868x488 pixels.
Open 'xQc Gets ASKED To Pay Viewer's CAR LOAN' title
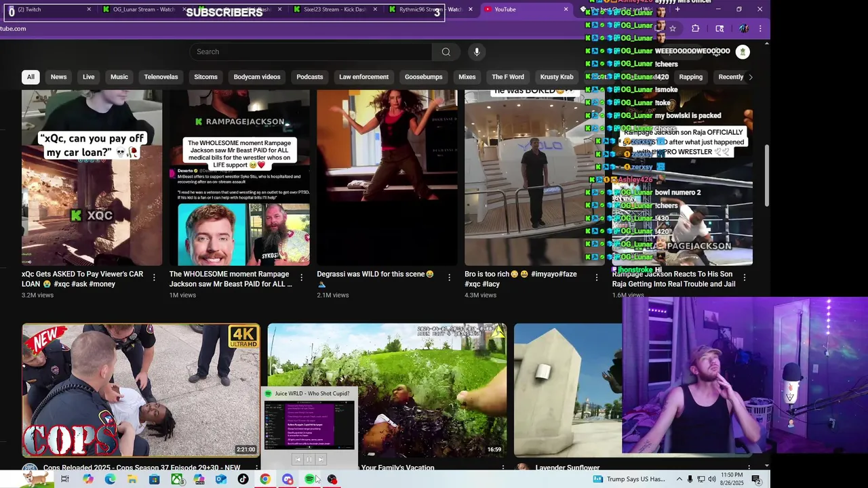(x=82, y=279)
